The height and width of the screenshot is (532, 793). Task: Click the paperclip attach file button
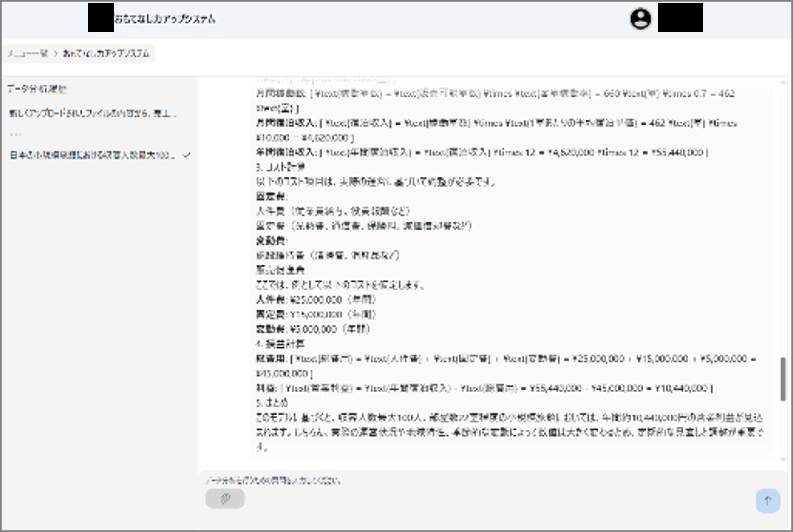click(x=225, y=498)
